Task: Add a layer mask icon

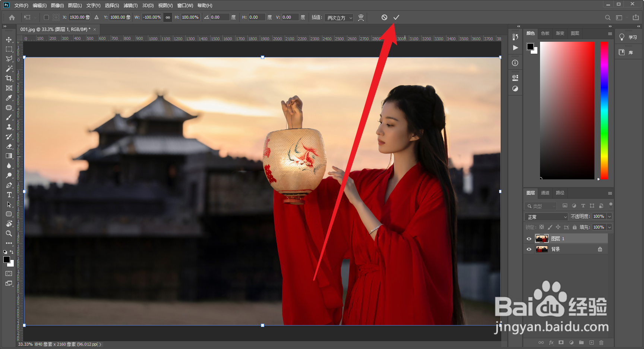Action: 561,342
